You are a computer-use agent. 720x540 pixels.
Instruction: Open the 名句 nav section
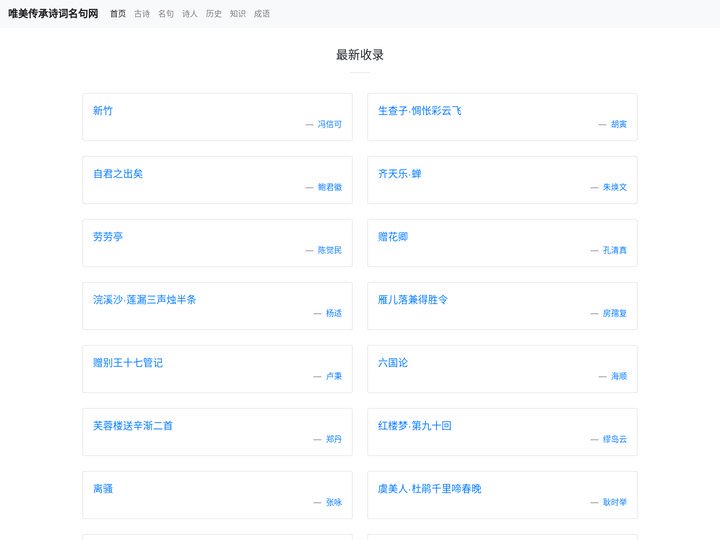click(x=166, y=14)
